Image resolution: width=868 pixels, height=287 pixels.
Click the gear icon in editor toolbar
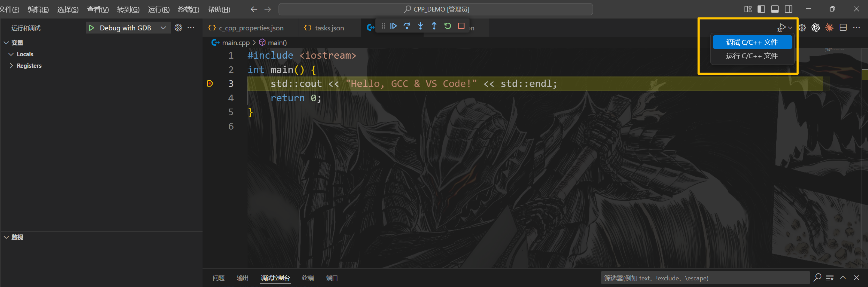[x=802, y=28]
